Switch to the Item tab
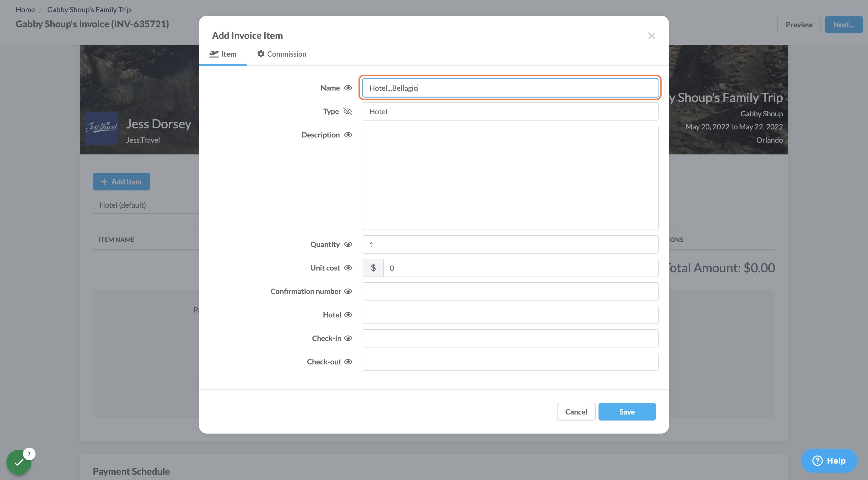 coord(223,54)
